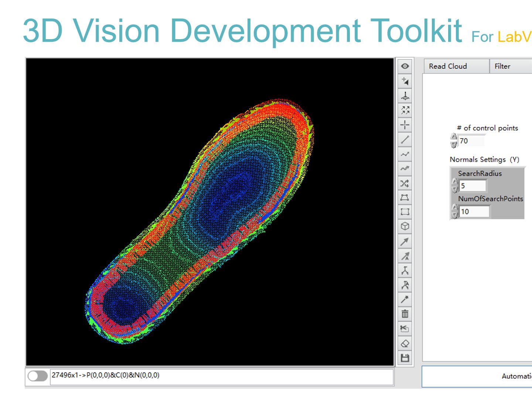This screenshot has width=532, height=399.
Task: Select the polyline drawing tool
Action: pos(405,154)
